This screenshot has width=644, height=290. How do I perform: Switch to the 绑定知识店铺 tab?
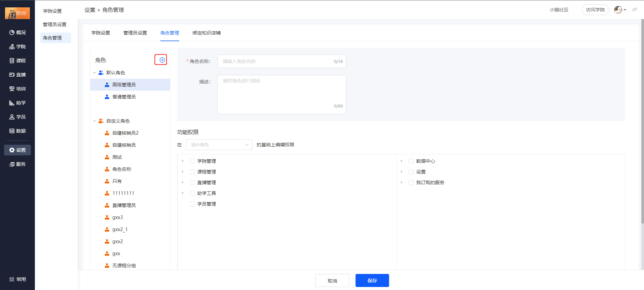[207, 33]
